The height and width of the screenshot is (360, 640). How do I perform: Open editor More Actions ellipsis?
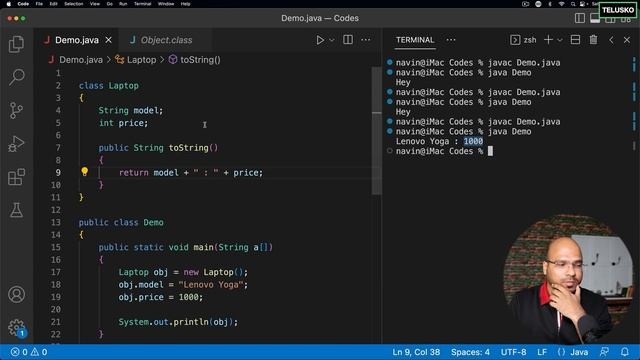tap(366, 40)
